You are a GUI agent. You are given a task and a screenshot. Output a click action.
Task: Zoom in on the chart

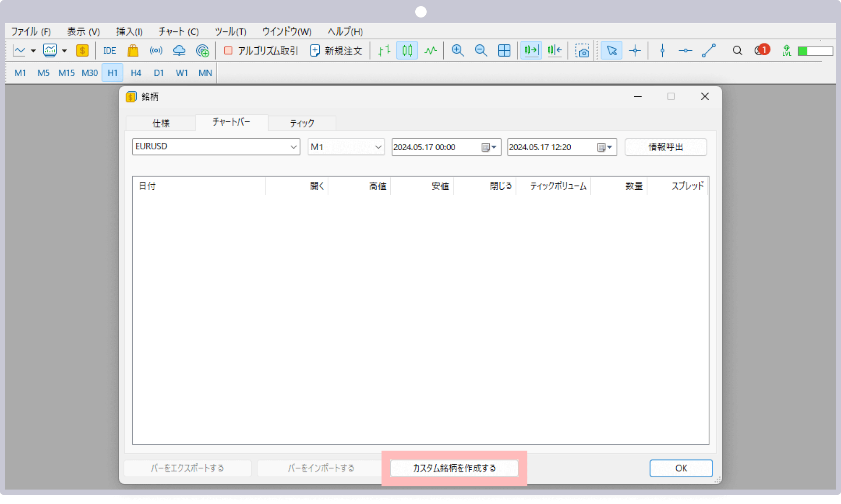point(458,51)
